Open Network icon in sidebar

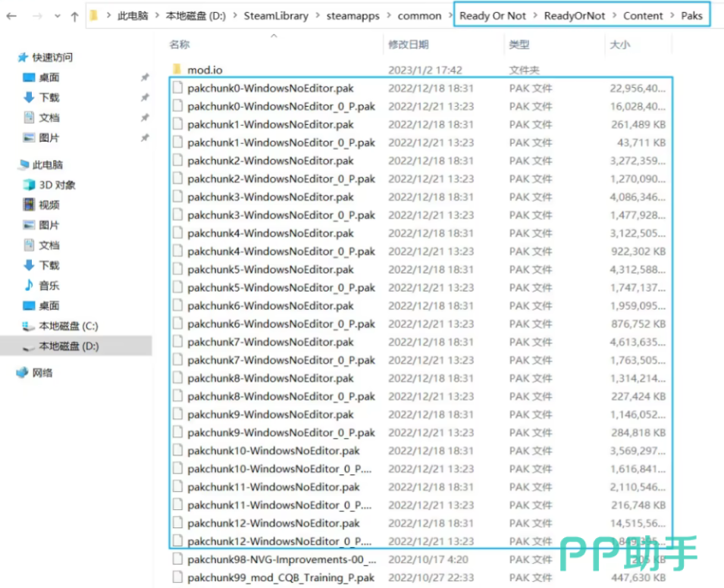[x=22, y=373]
